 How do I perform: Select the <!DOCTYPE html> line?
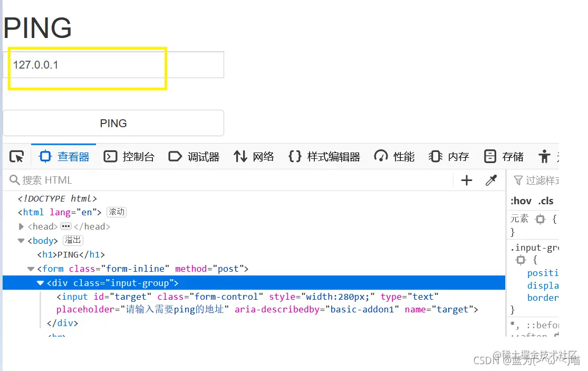click(x=57, y=198)
